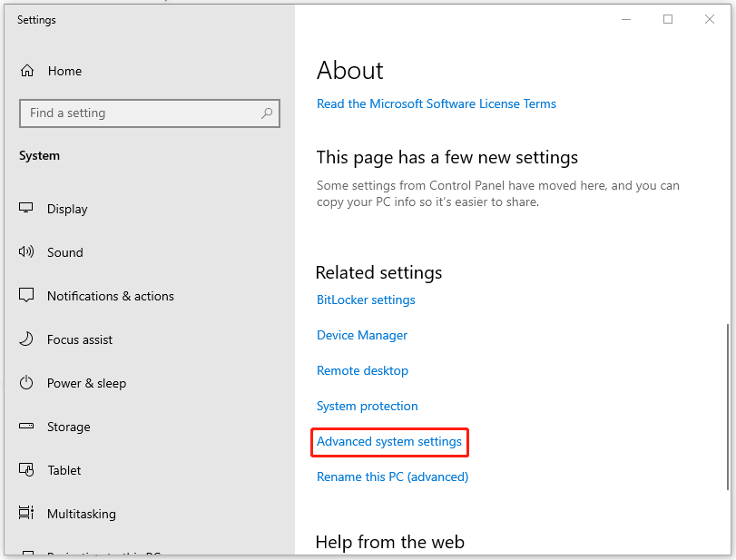The image size is (736, 560).
Task: Click the About page heading
Action: coord(349,71)
